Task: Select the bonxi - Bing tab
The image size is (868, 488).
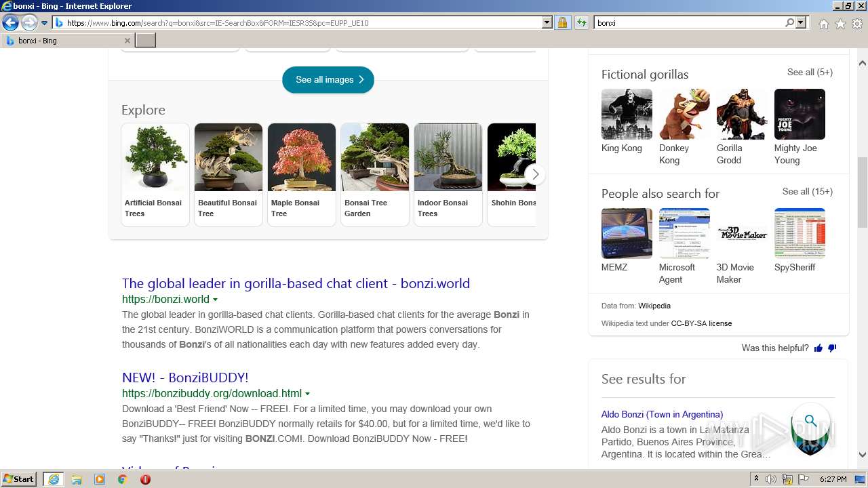Action: pos(68,41)
